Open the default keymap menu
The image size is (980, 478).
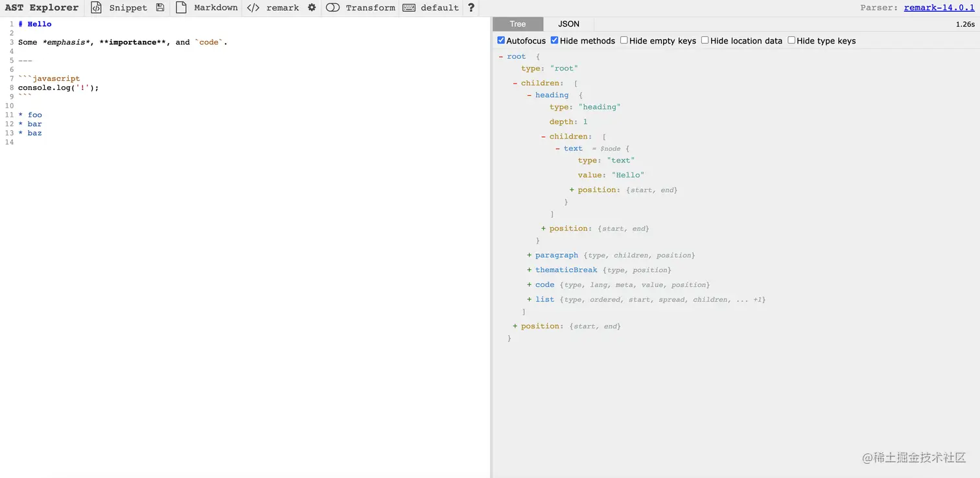[x=439, y=8]
